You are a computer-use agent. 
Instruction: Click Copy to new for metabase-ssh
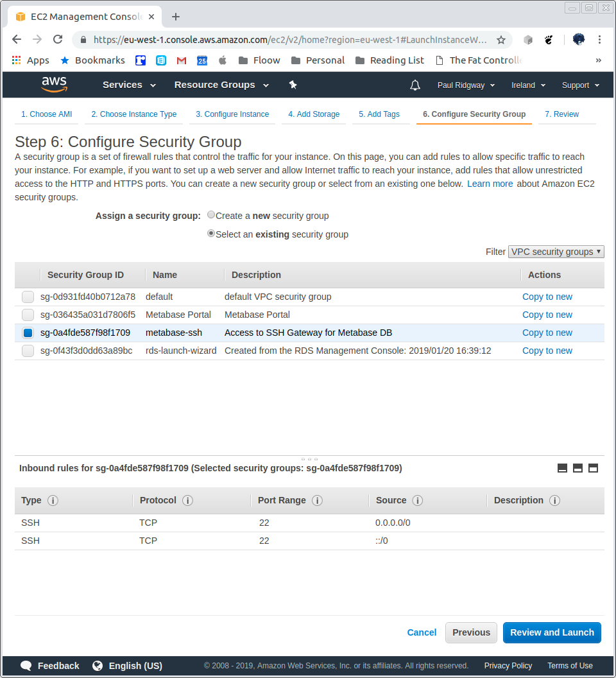point(547,333)
